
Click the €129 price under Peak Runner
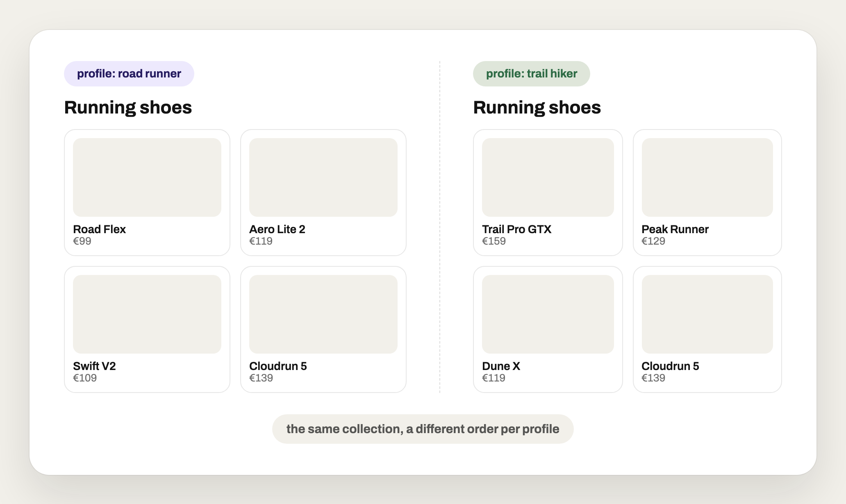(x=653, y=241)
